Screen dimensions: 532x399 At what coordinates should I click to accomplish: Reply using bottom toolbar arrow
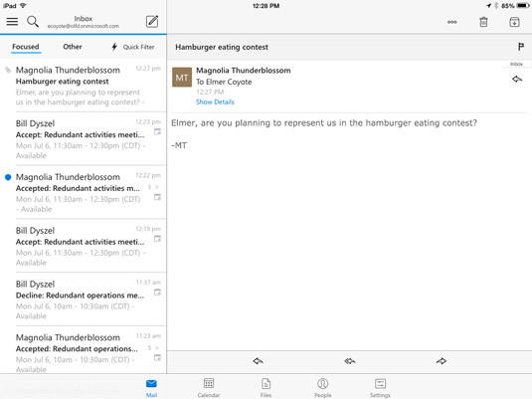pyautogui.click(x=258, y=361)
